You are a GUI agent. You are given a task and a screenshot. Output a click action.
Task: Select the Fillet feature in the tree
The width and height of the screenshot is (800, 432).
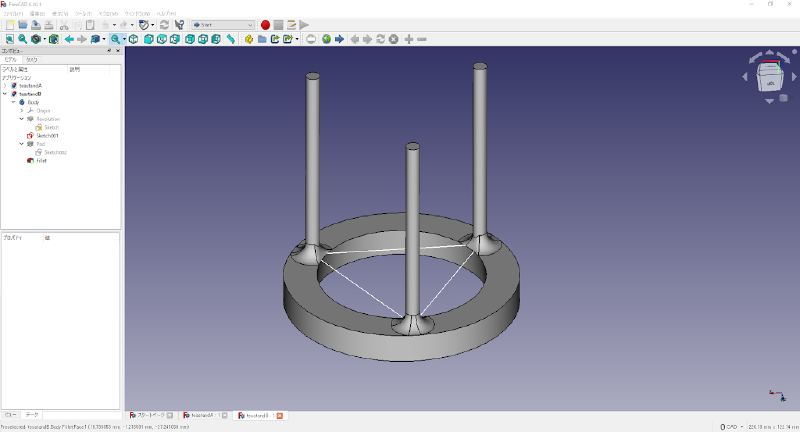(41, 161)
